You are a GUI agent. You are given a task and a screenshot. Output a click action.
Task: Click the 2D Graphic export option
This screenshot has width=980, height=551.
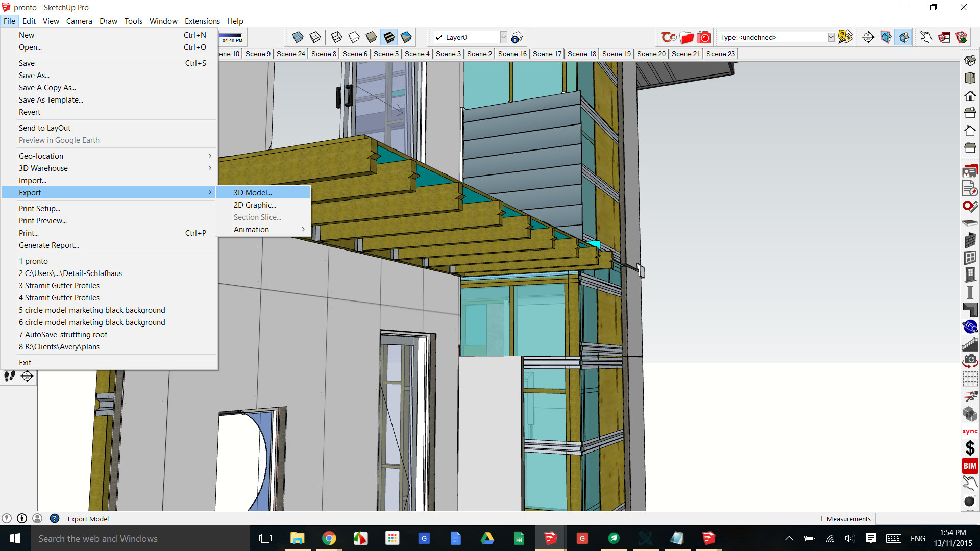pos(255,205)
